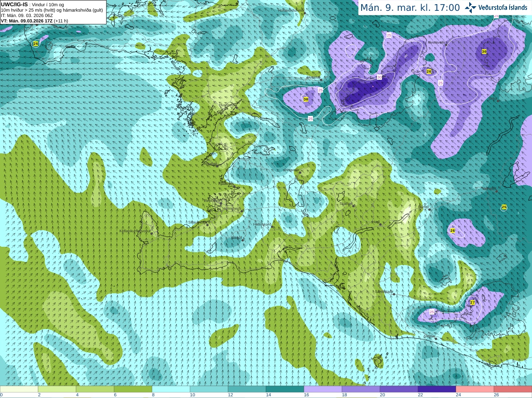532x398 pixels.
Task: Click the yellow 26 gust marker under the header box
Action: coord(36,44)
